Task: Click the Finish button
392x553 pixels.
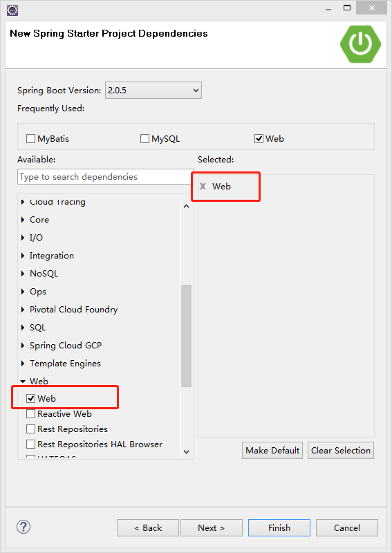Action: tap(279, 527)
